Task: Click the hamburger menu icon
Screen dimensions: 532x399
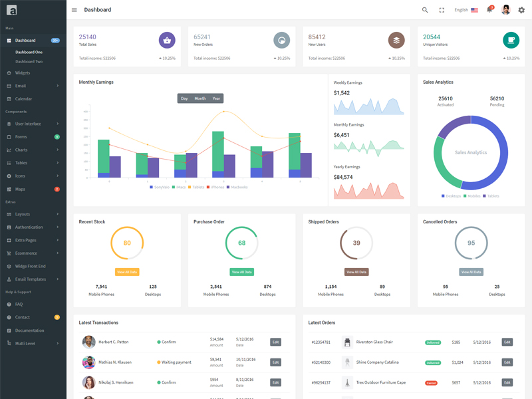Action: click(x=74, y=10)
